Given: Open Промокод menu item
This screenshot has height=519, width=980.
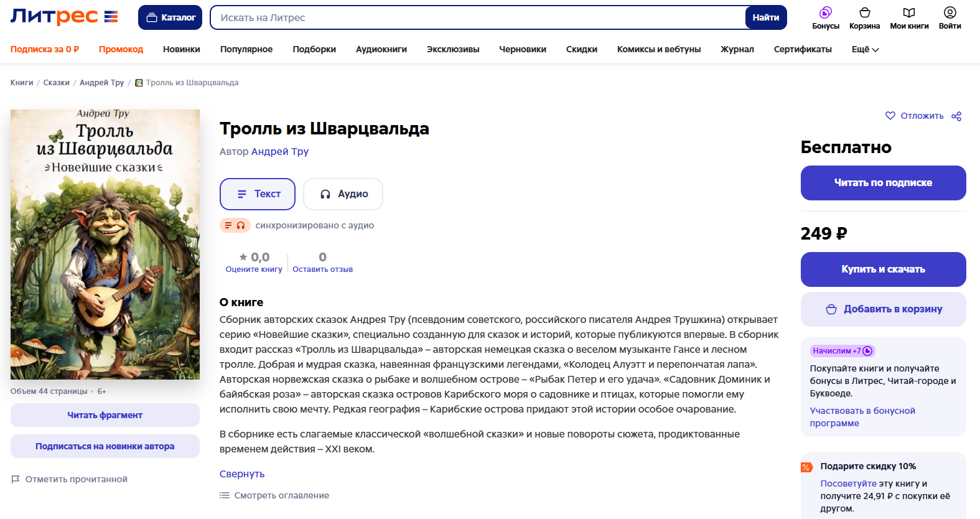Looking at the screenshot, I should 121,49.
